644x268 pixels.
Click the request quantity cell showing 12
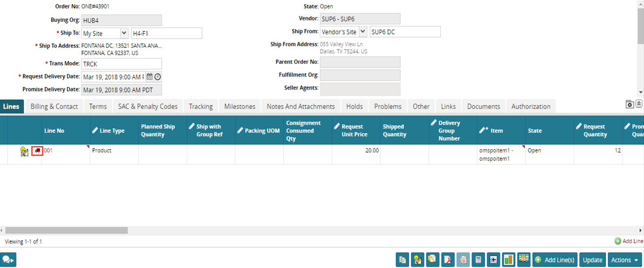(598, 155)
